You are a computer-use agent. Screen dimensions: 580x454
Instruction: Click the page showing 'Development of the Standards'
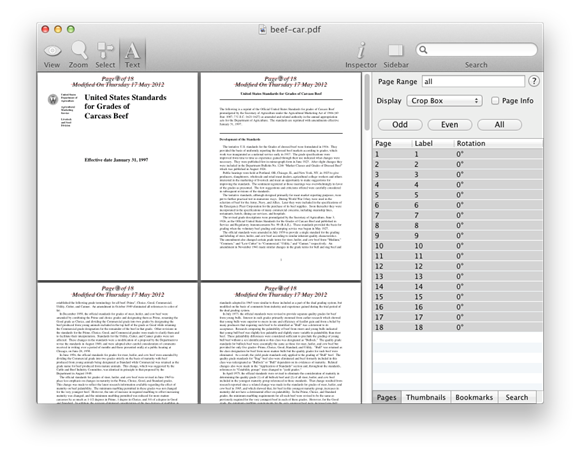pyautogui.click(x=281, y=176)
